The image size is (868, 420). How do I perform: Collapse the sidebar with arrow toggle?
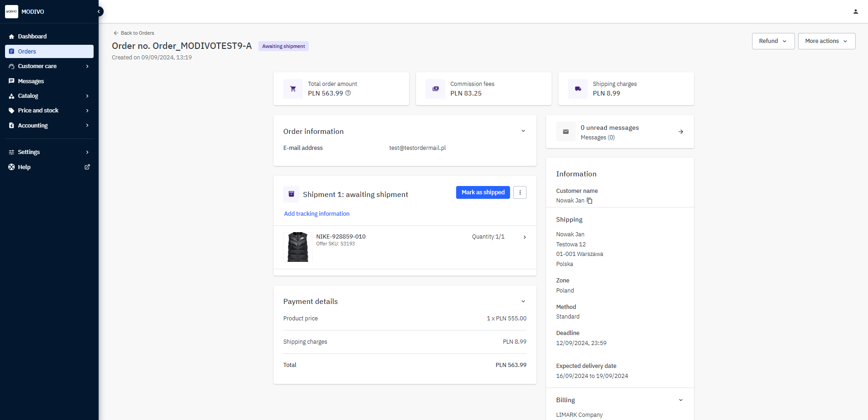[99, 11]
